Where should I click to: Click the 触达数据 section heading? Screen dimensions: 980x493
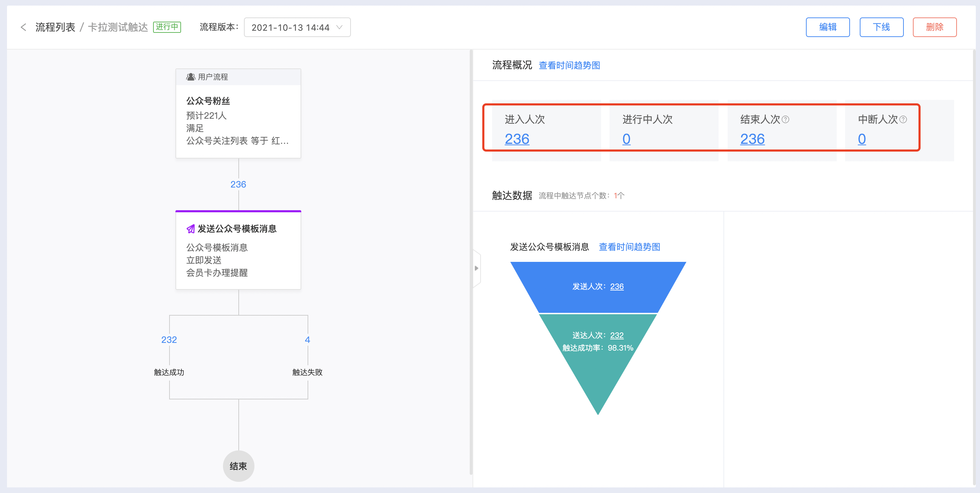pos(512,196)
